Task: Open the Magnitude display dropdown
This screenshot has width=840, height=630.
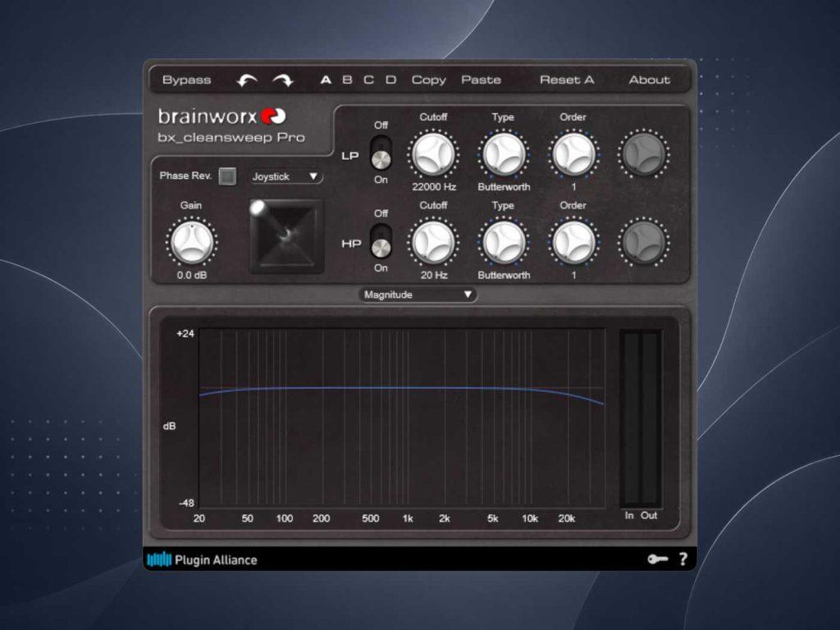Action: point(418,294)
